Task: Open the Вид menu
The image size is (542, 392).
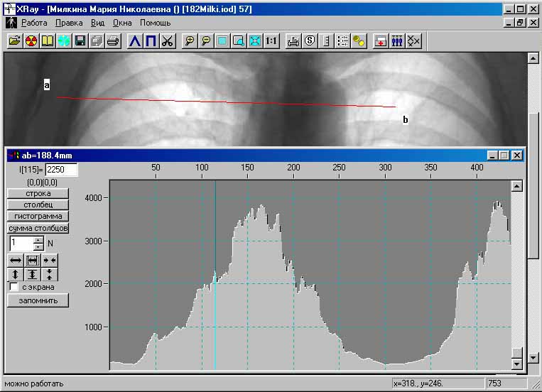Action: 98,23
